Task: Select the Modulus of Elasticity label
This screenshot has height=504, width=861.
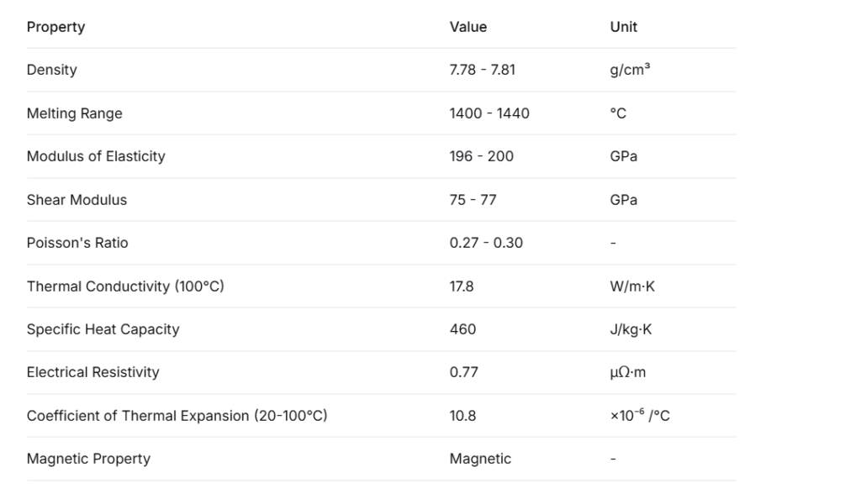Action: (96, 156)
